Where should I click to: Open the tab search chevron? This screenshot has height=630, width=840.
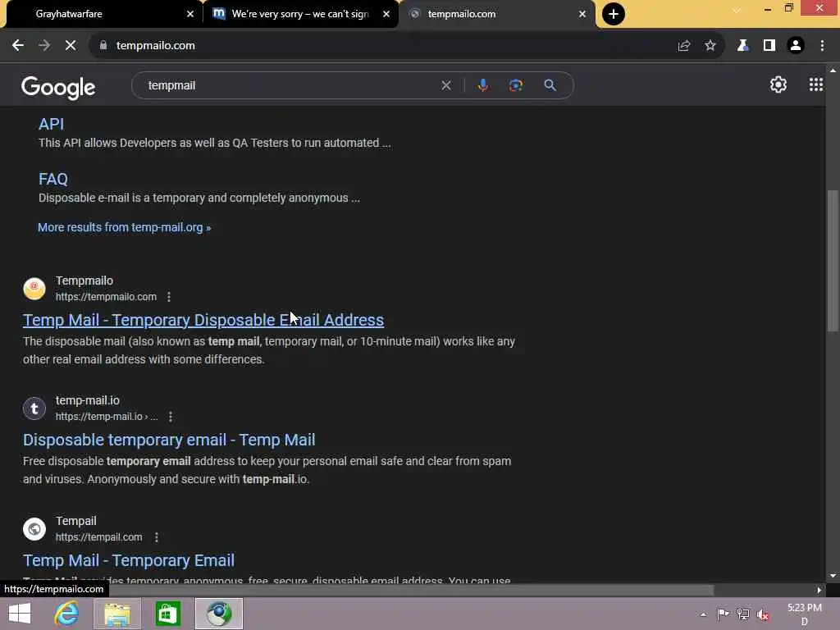pyautogui.click(x=737, y=11)
